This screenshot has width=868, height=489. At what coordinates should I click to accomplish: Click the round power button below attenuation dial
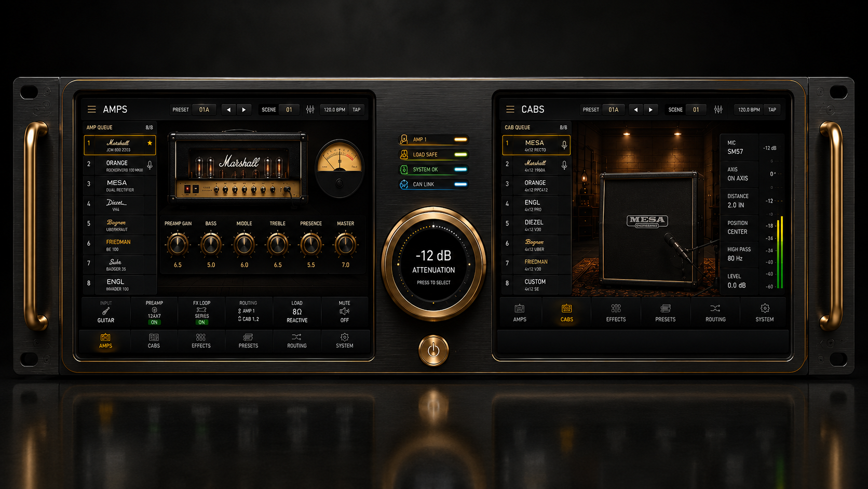(433, 350)
